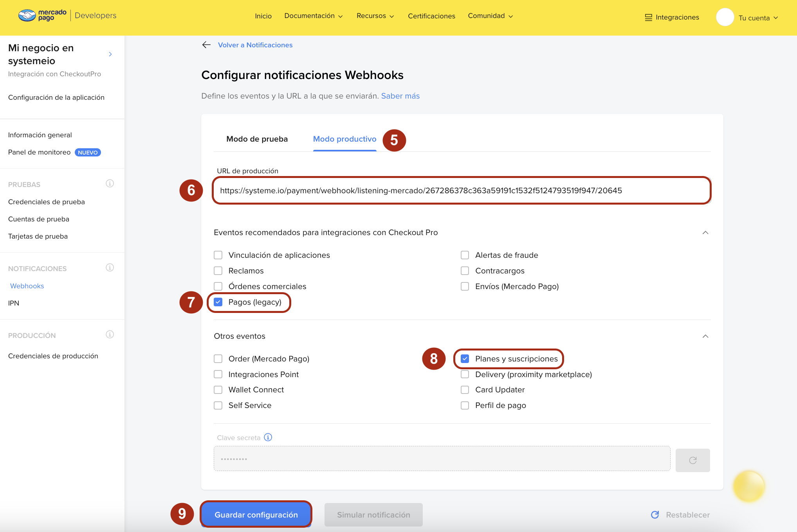Check the Integraciones Point checkbox
797x532 pixels.
point(218,374)
